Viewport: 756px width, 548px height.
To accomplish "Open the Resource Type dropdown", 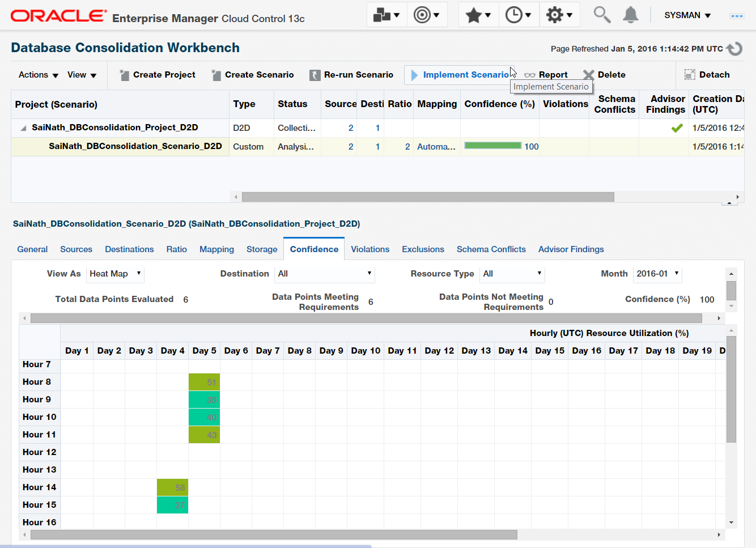I will click(x=512, y=274).
